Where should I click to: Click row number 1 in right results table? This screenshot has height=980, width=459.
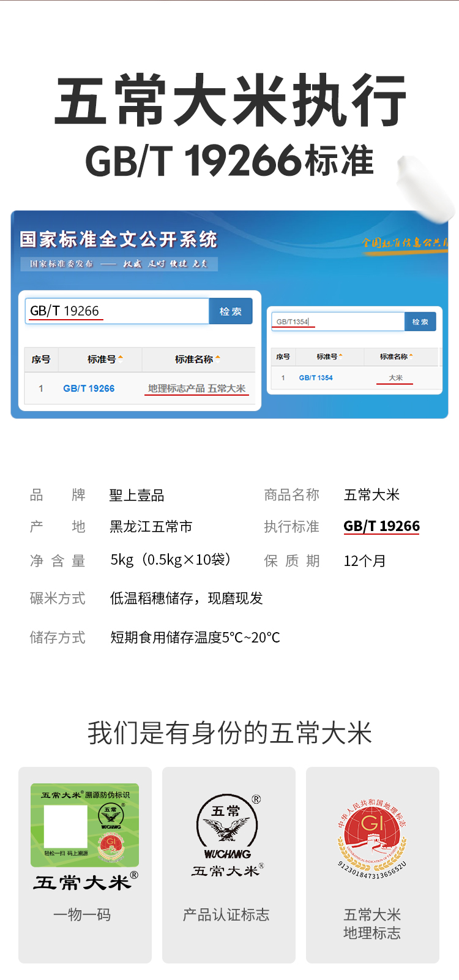pyautogui.click(x=283, y=378)
